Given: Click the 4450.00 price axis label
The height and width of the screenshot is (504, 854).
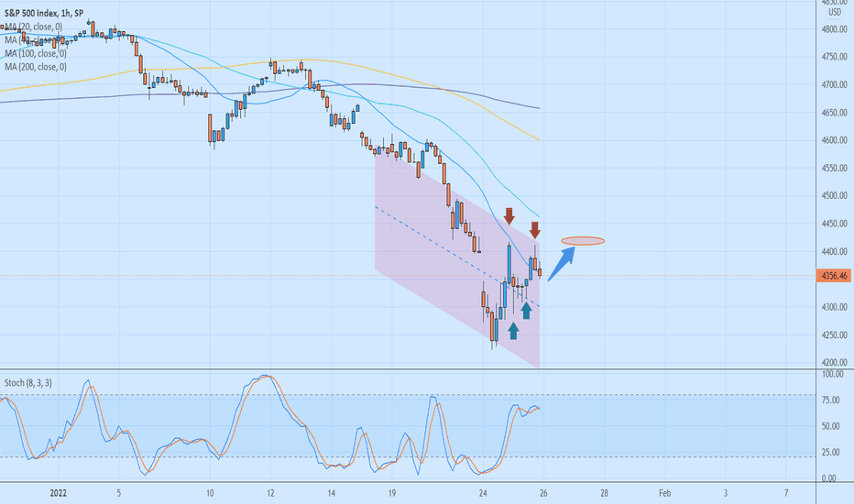Looking at the screenshot, I should (x=835, y=224).
